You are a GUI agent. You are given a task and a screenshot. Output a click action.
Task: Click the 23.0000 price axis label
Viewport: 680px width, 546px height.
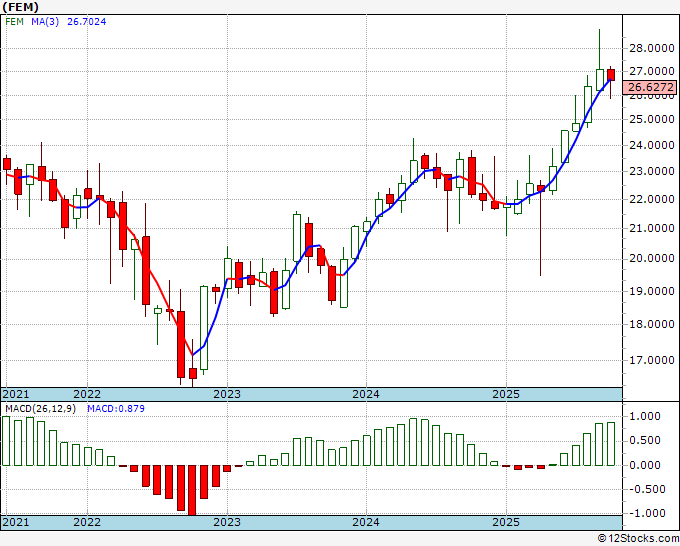point(651,171)
